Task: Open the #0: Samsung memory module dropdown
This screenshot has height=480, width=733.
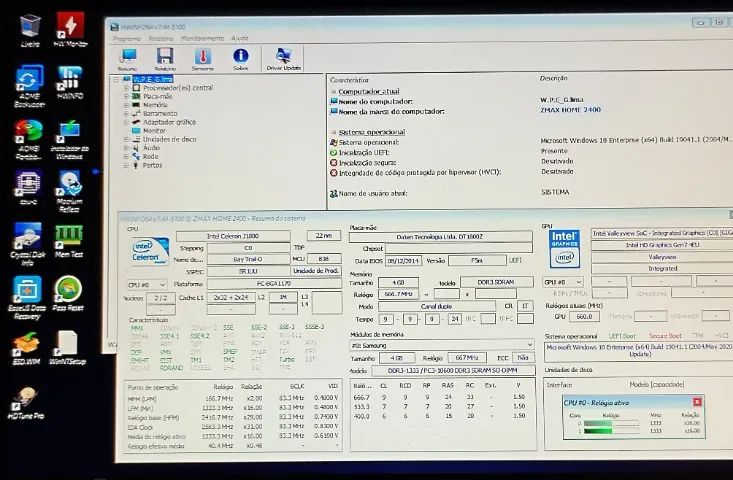Action: tap(442, 345)
